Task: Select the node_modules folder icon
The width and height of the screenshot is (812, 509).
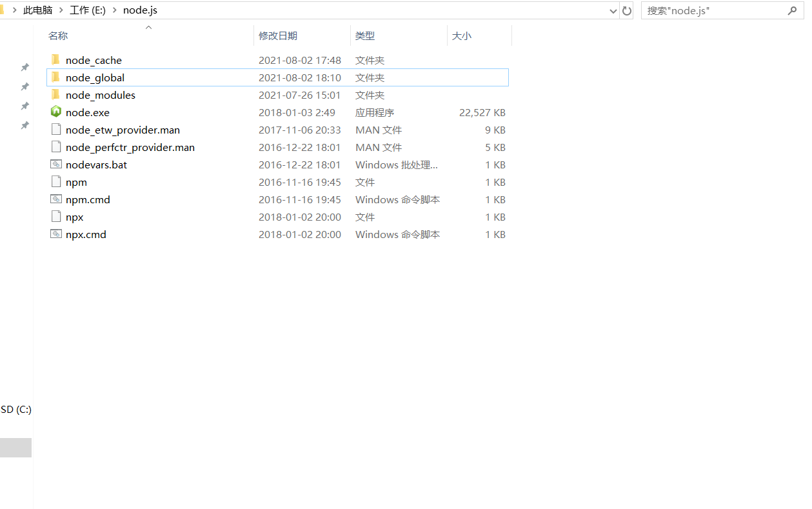Action: coord(55,95)
